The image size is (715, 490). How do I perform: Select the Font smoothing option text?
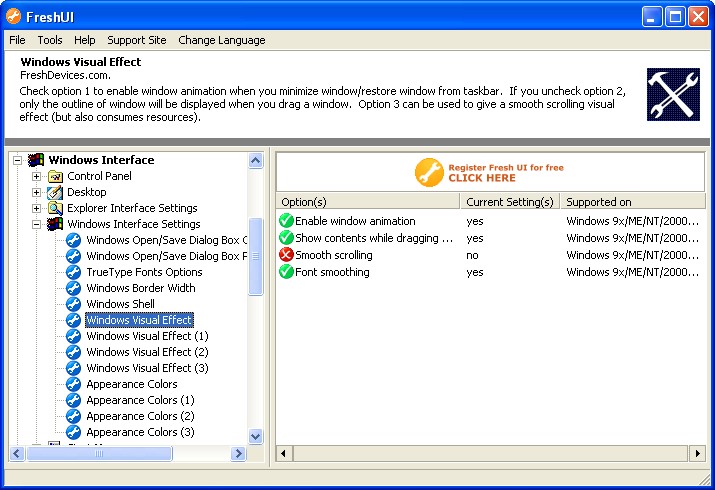[332, 272]
